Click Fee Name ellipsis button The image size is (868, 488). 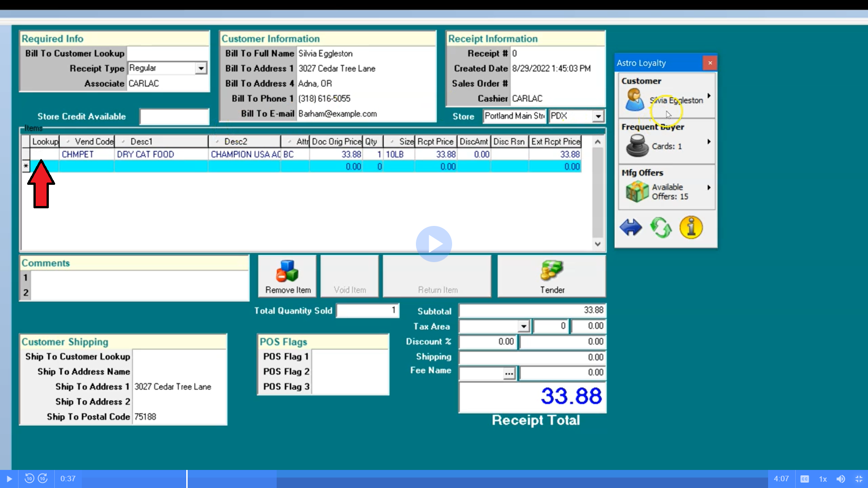pyautogui.click(x=509, y=373)
